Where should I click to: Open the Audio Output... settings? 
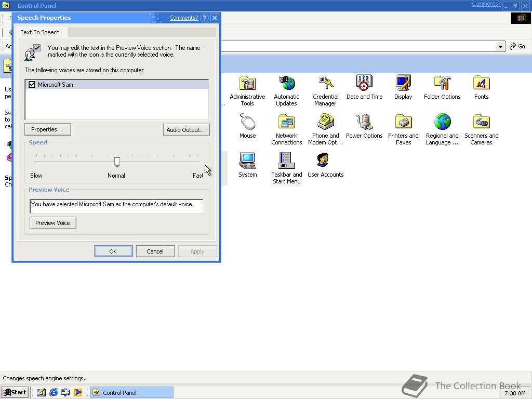coord(186,129)
